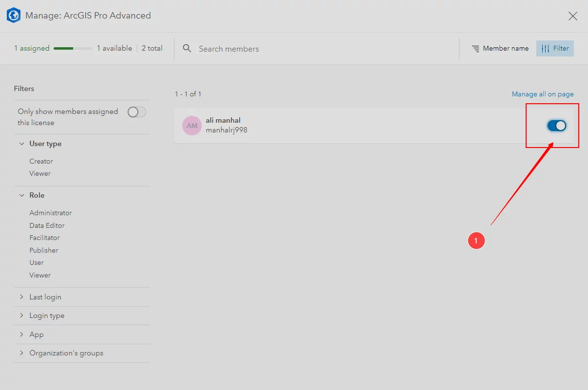Close the Manage license dialog
The image size is (588, 390).
[573, 16]
